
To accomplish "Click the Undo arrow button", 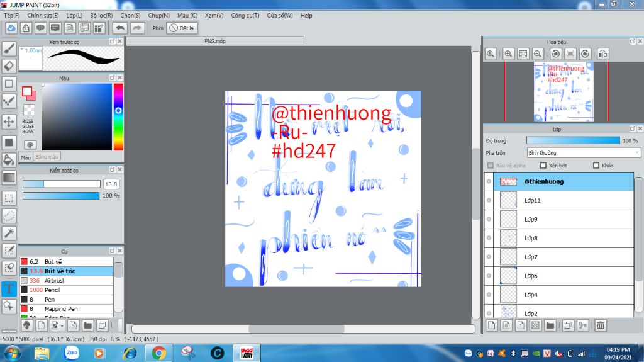I will [x=120, y=28].
